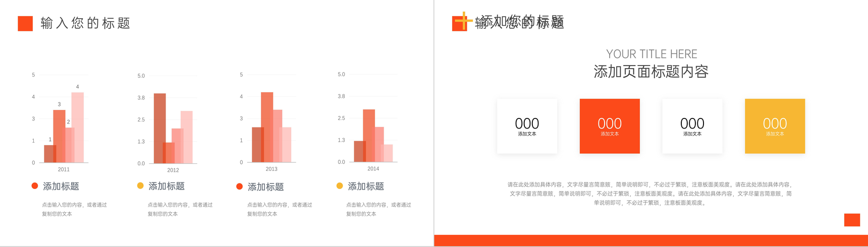Click the white card left of the orange card
The width and height of the screenshot is (868, 247).
point(527,126)
